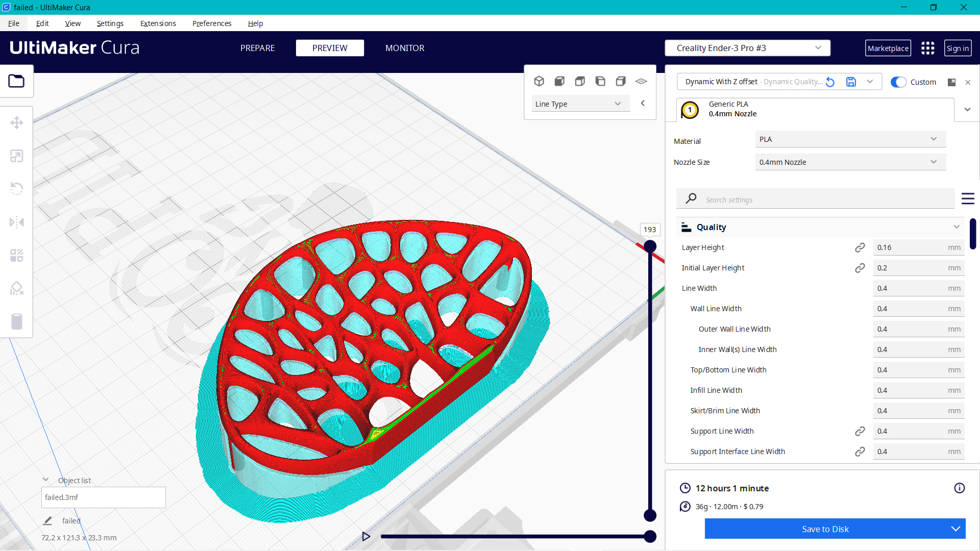This screenshot has width=980, height=551.
Task: Open the Line Type color scheme dropdown
Action: [580, 103]
